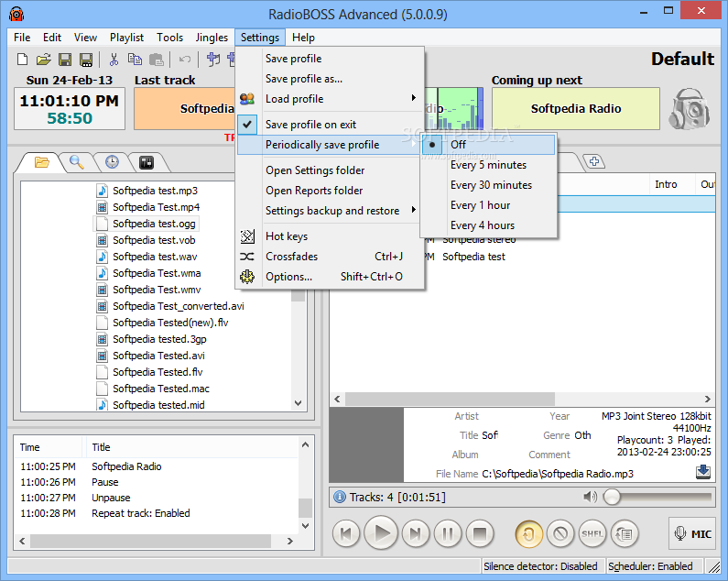Click the volume slider handle
This screenshot has height=581, width=728.
coord(612,497)
